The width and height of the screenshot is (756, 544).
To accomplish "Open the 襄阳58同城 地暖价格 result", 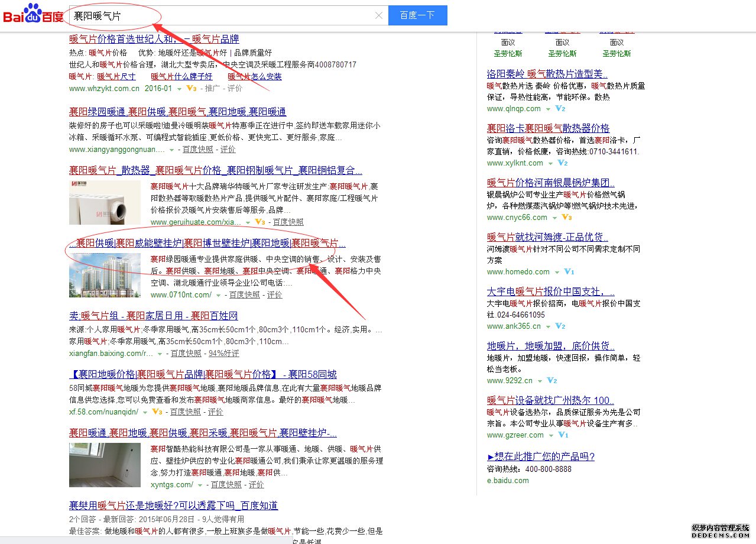I will click(203, 374).
